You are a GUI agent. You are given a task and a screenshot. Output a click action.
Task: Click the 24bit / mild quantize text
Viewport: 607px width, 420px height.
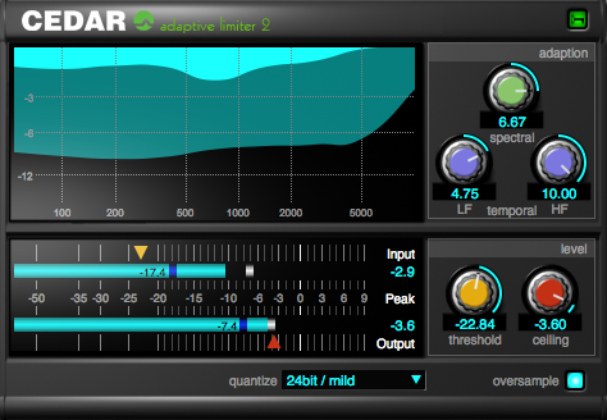(x=321, y=381)
